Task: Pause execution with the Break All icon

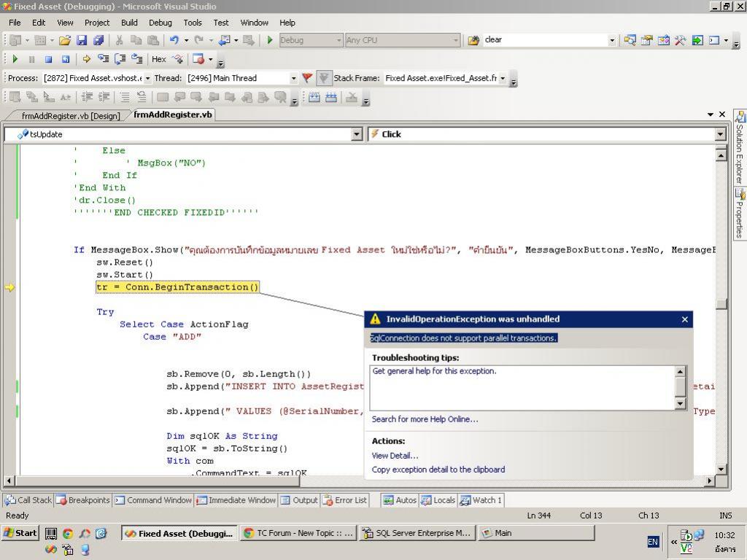Action: (x=31, y=59)
